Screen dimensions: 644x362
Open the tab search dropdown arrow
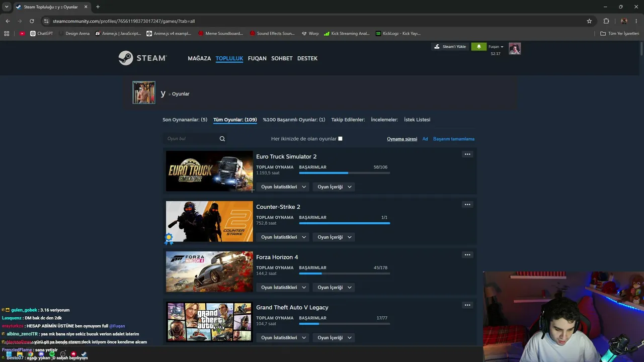[x=7, y=7]
